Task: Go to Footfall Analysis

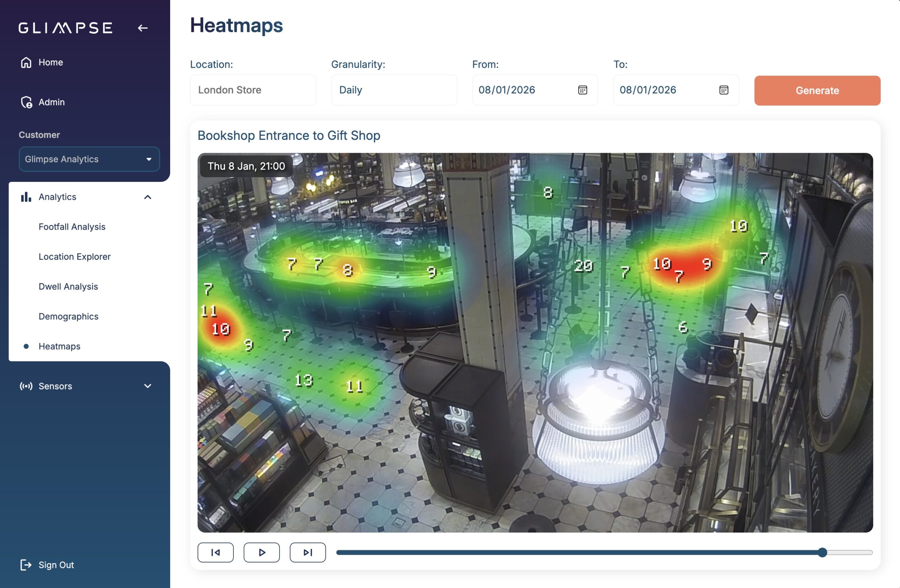Action: point(72,227)
